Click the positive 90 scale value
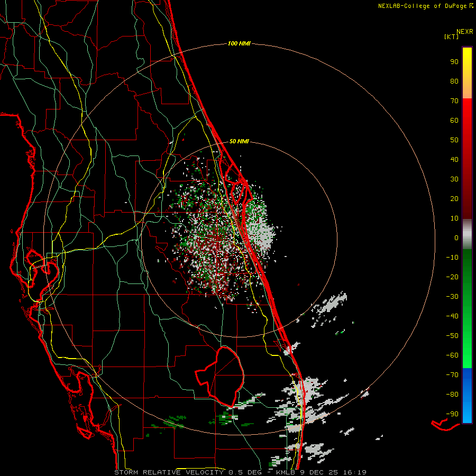The image size is (476, 476). pyautogui.click(x=454, y=62)
